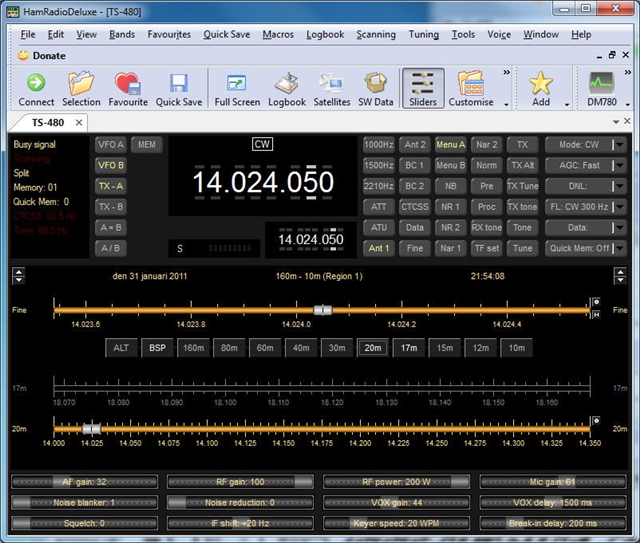Click the HamRadioDeluxe title bar icon
The width and height of the screenshot is (640, 543).
pyautogui.click(x=13, y=11)
